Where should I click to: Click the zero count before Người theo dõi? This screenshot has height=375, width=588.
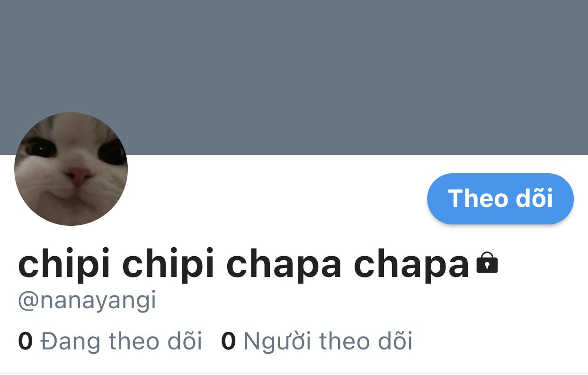[228, 341]
